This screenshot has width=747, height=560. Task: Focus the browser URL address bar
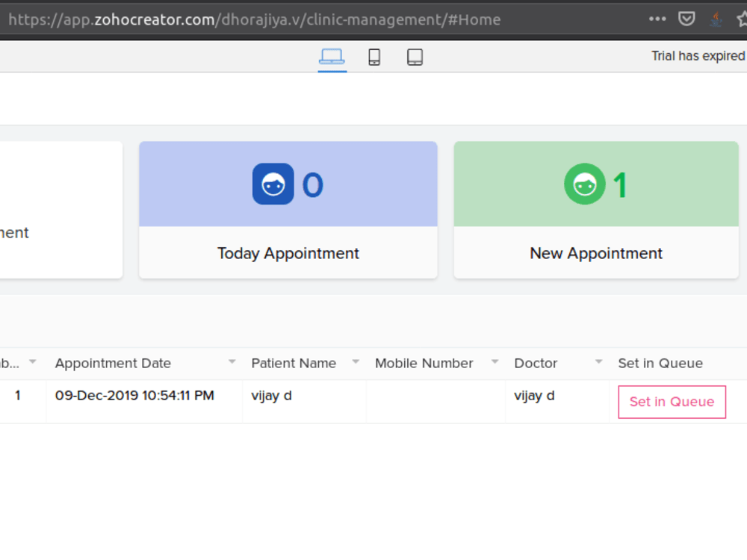point(255,19)
